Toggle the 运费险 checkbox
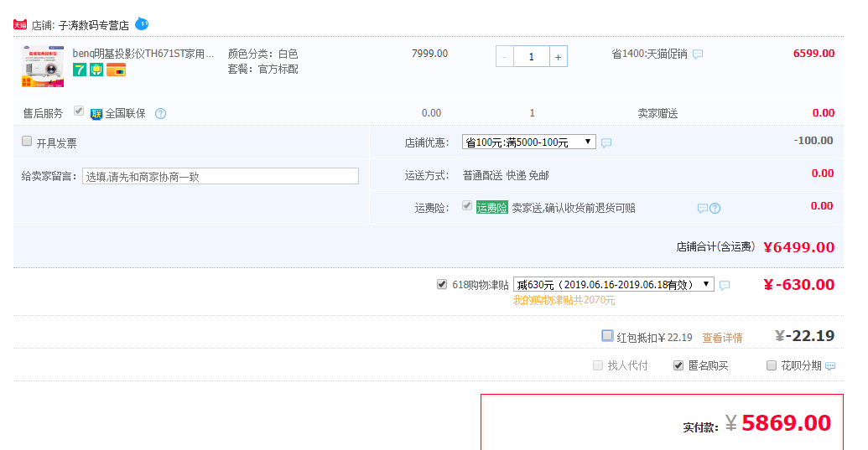868x450 pixels. pyautogui.click(x=467, y=205)
